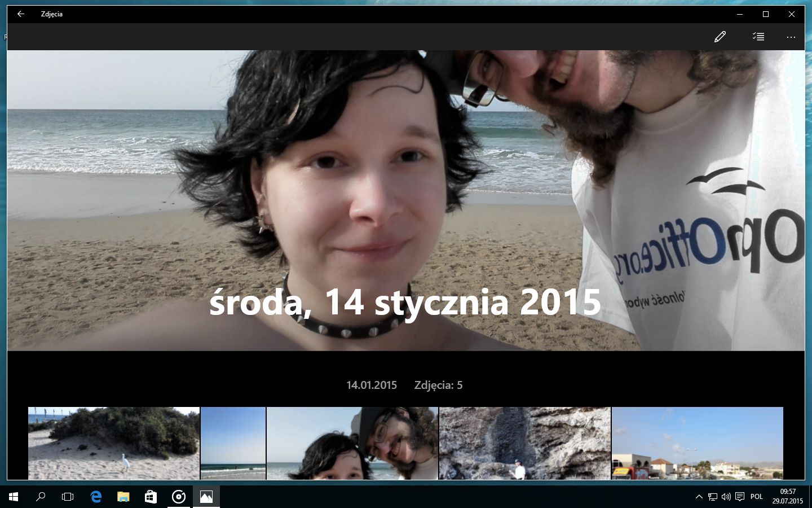Screen dimensions: 812x508
Task: Switch input language via POL indicator
Action: click(757, 497)
